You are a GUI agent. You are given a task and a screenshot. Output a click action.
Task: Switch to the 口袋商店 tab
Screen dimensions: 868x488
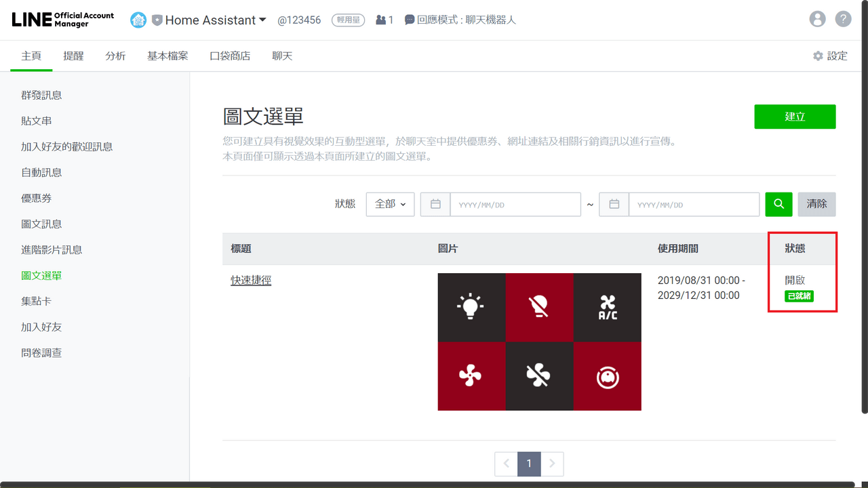pyautogui.click(x=230, y=56)
